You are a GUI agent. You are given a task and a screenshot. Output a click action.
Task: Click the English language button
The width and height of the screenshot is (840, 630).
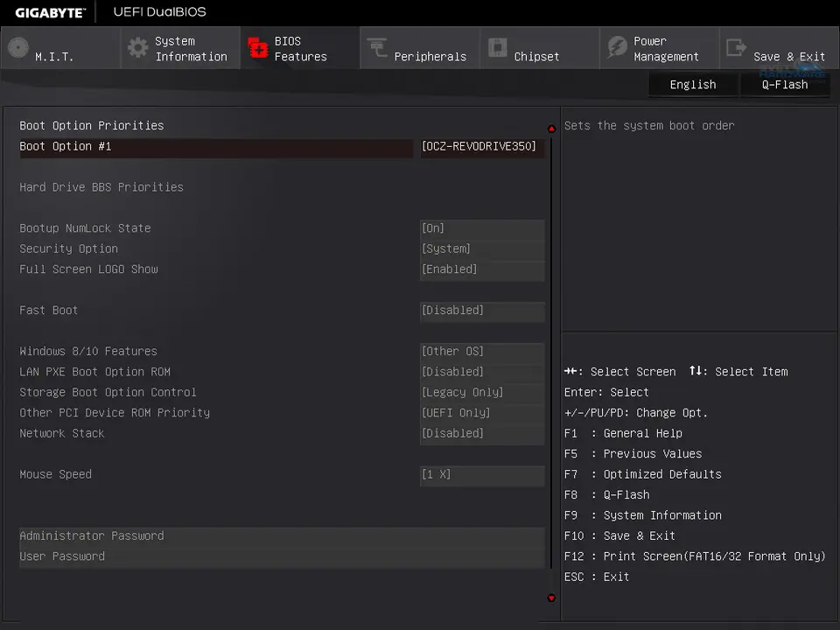692,85
